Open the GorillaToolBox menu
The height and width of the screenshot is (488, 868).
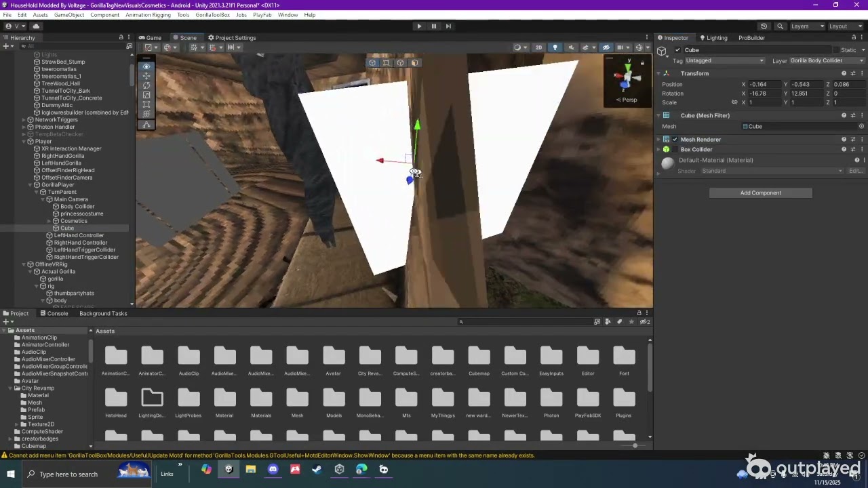coord(212,15)
